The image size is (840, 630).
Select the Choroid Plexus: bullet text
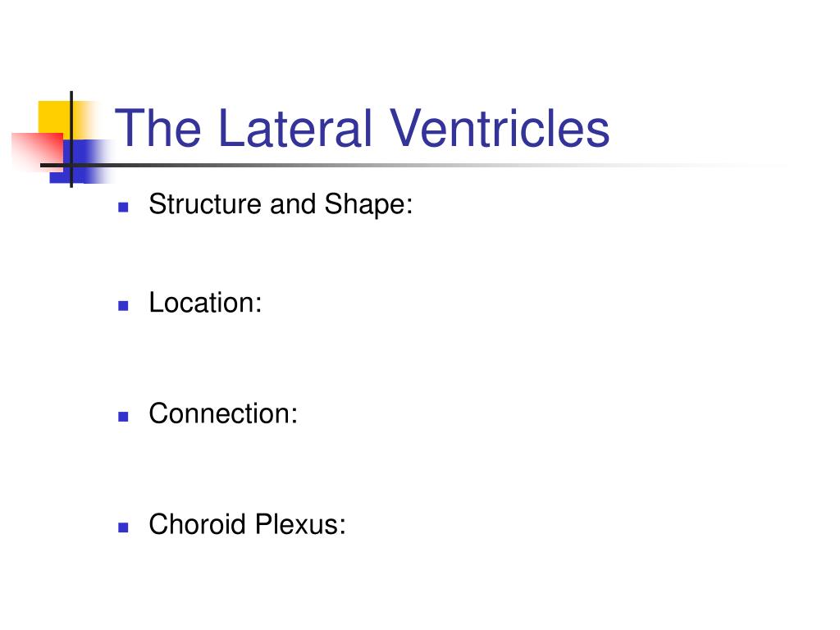247,524
